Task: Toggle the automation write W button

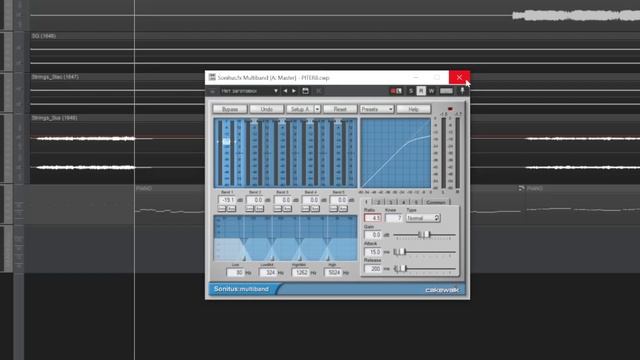Action: [431, 91]
